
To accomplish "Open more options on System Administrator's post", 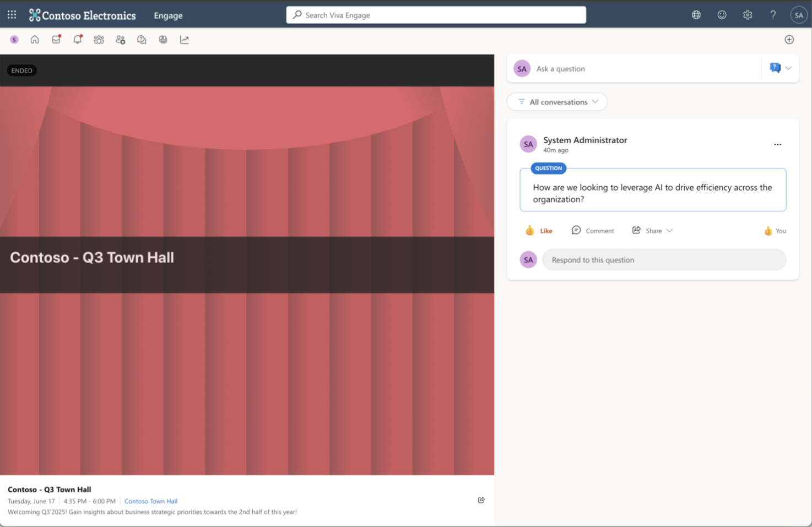I will pyautogui.click(x=777, y=144).
